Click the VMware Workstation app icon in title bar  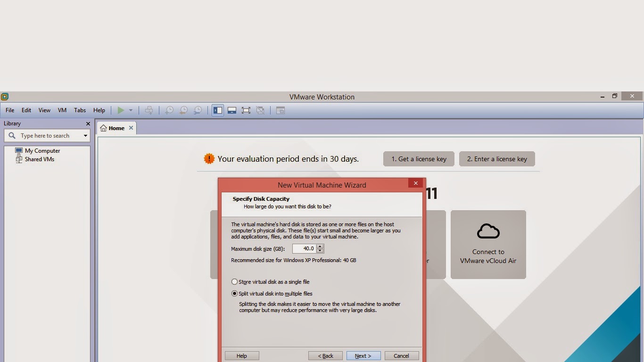[5, 97]
